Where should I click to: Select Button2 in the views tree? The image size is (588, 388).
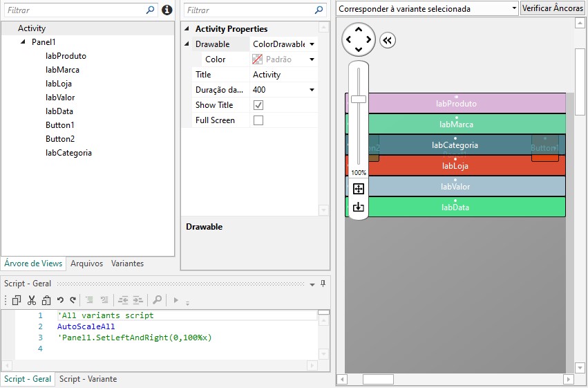60,139
